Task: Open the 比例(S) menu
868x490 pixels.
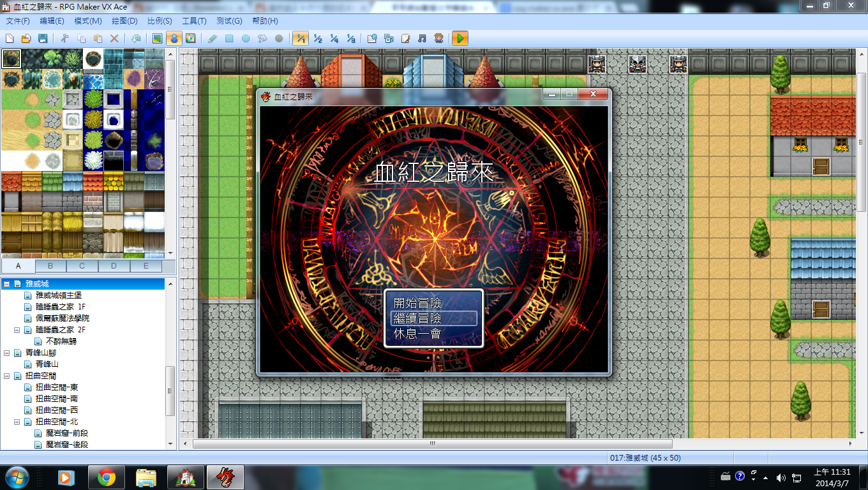Action: (x=160, y=21)
